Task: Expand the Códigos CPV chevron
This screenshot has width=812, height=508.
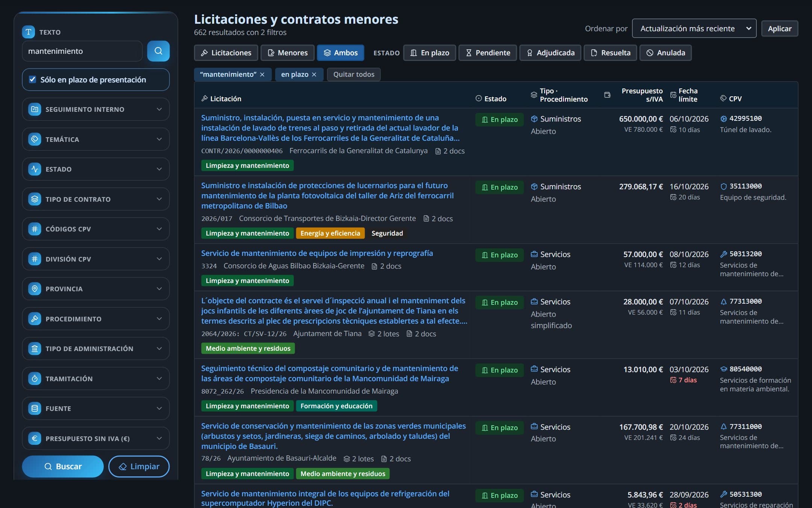Action: pos(159,229)
